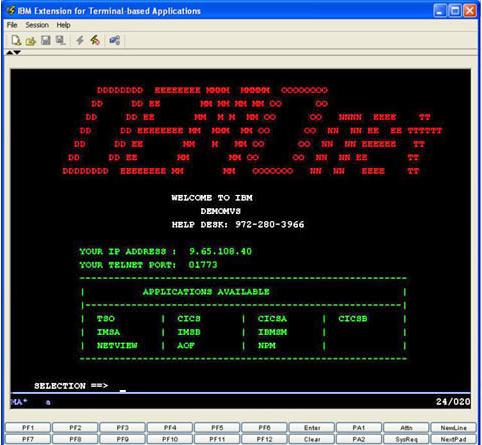
Task: Click the gray lightning connect icon
Action: click(x=80, y=40)
